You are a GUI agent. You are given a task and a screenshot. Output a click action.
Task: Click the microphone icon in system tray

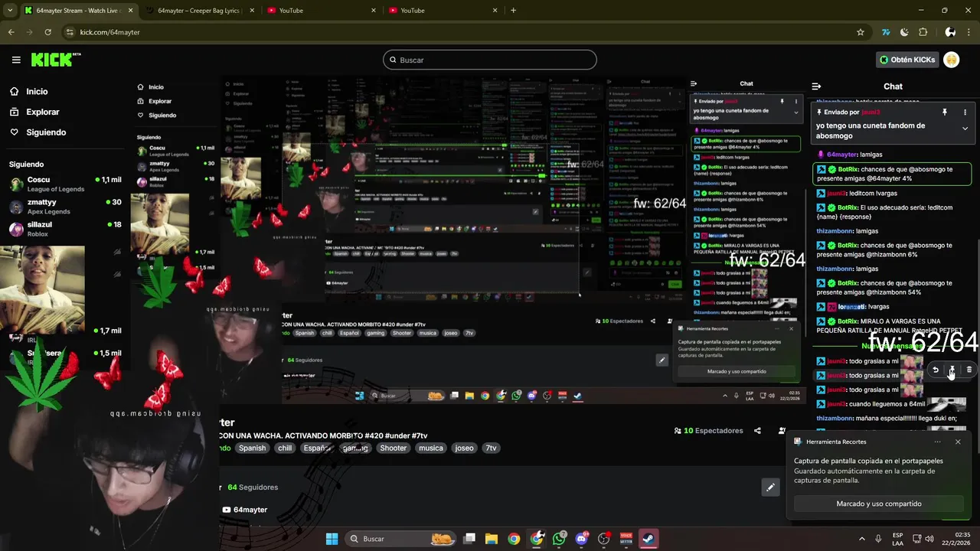click(878, 539)
